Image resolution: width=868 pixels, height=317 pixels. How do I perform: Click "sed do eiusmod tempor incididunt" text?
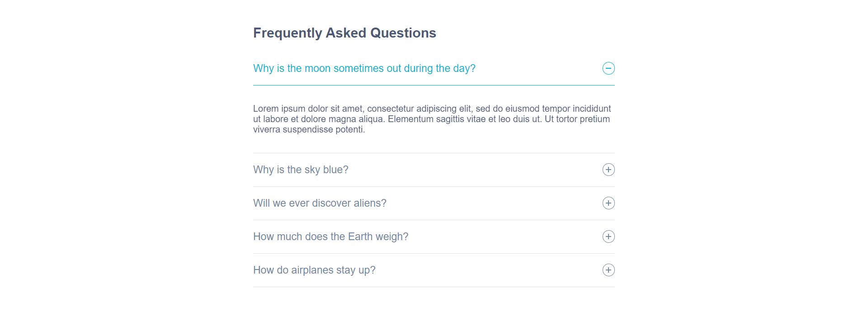click(x=543, y=109)
